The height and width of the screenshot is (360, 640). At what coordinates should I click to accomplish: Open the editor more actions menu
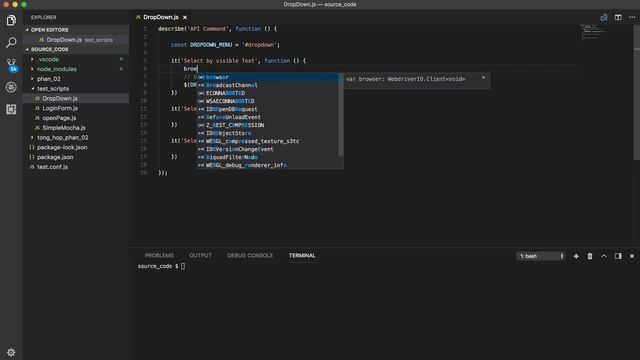pyautogui.click(x=632, y=18)
